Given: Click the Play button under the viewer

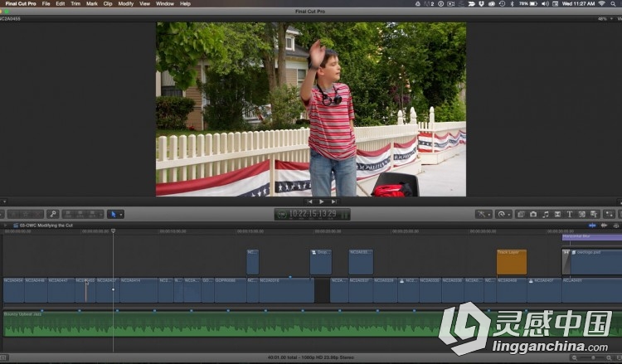Looking at the screenshot, I should coord(321,201).
